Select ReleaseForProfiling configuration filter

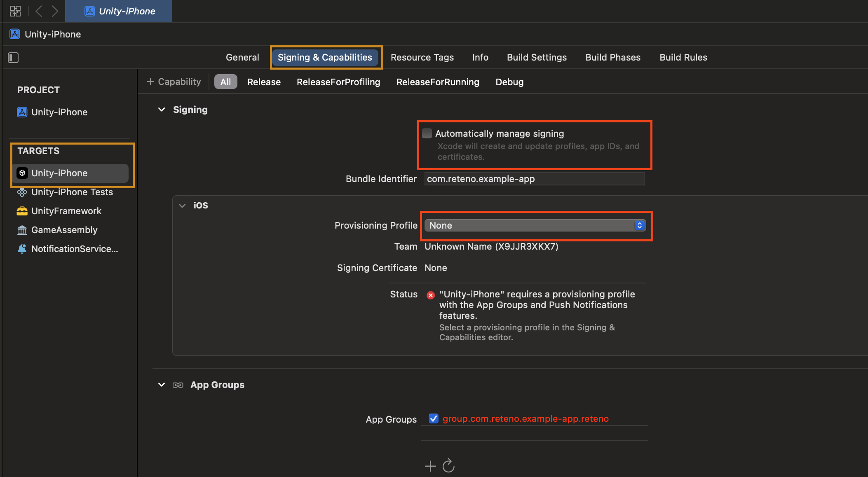click(338, 82)
